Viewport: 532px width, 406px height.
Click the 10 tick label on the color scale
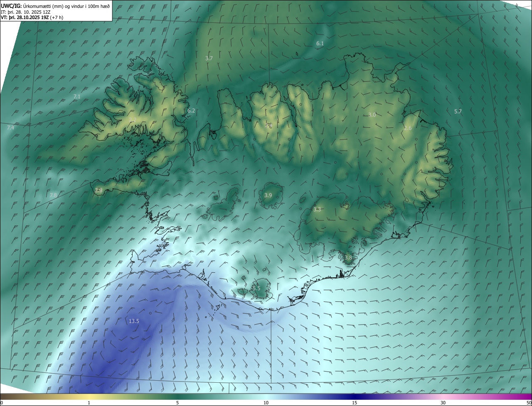point(266,403)
